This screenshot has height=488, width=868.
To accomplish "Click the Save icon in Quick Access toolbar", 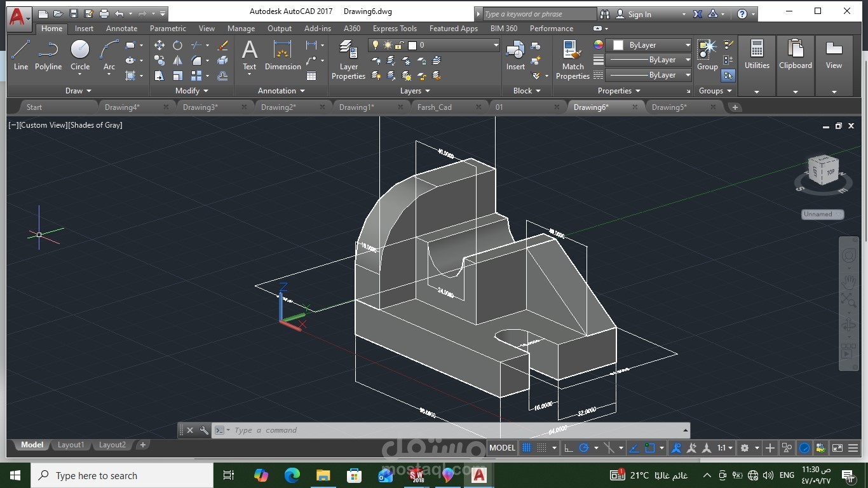I will click(74, 14).
